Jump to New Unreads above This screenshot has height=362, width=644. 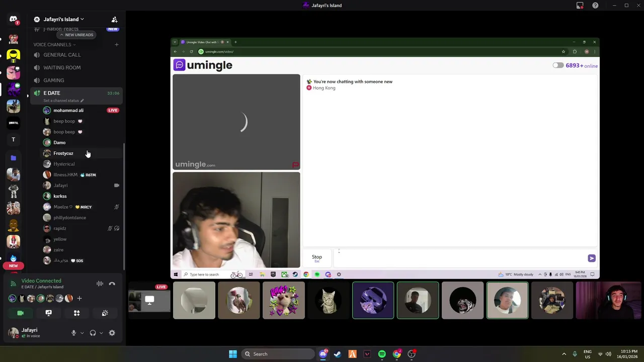coord(76,35)
